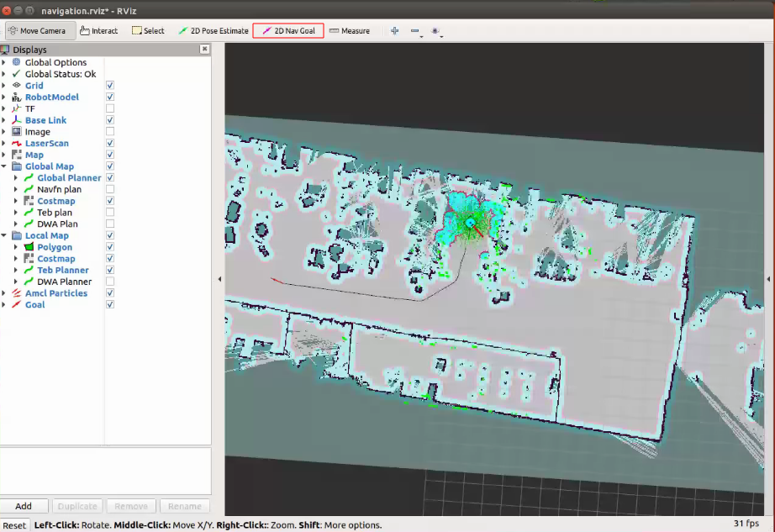The image size is (775, 532).
Task: Click the TF display icon
Action: point(16,108)
